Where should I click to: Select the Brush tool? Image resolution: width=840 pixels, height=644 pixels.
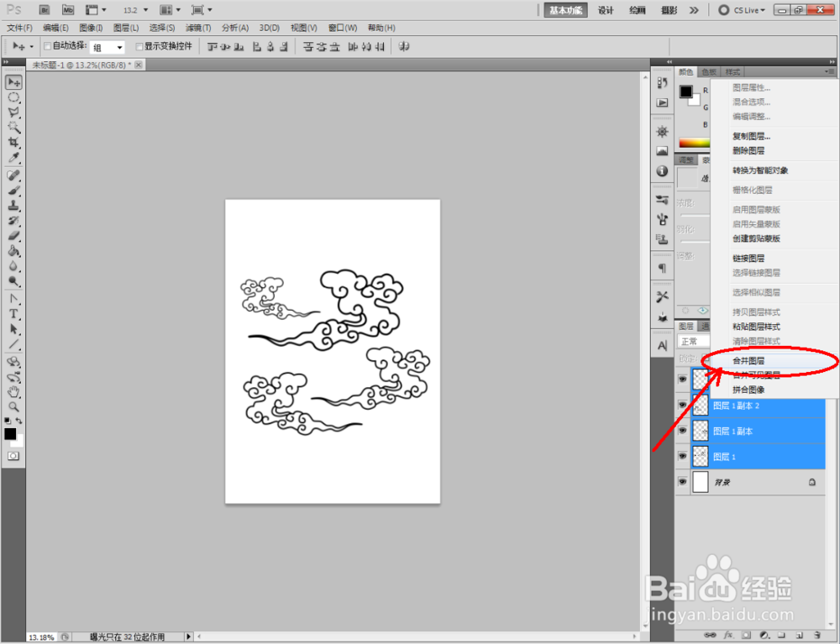click(14, 191)
